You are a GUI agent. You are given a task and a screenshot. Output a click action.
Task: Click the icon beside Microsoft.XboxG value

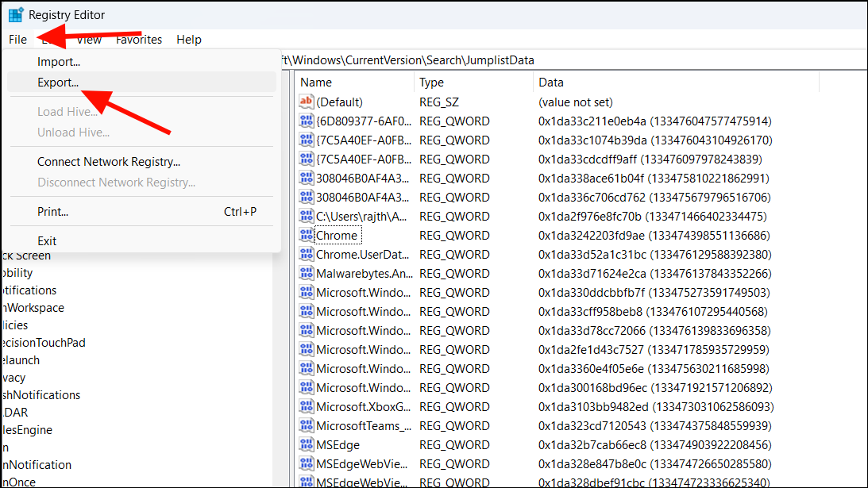click(x=307, y=406)
